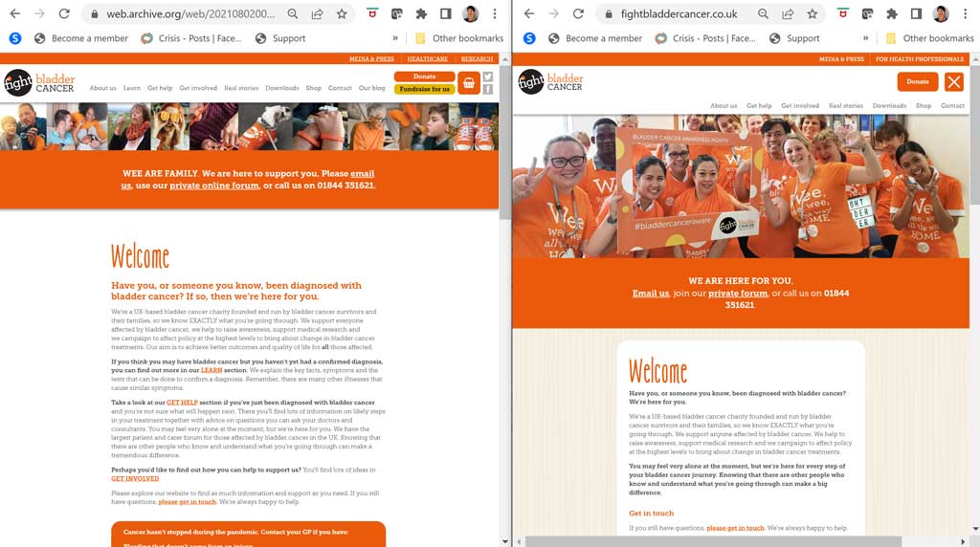The height and width of the screenshot is (547, 980).
Task: Follow Email us link in live site banner
Action: point(651,293)
